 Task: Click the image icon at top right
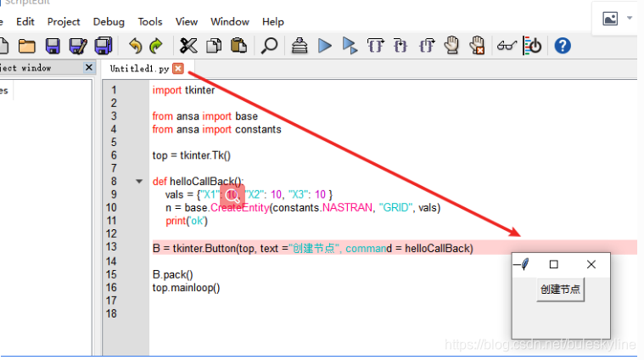tap(610, 19)
